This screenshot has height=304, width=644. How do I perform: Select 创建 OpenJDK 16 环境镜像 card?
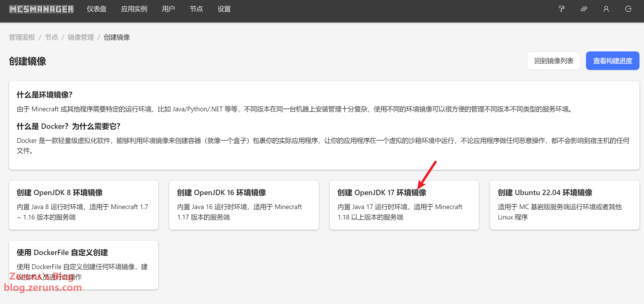(x=244, y=205)
